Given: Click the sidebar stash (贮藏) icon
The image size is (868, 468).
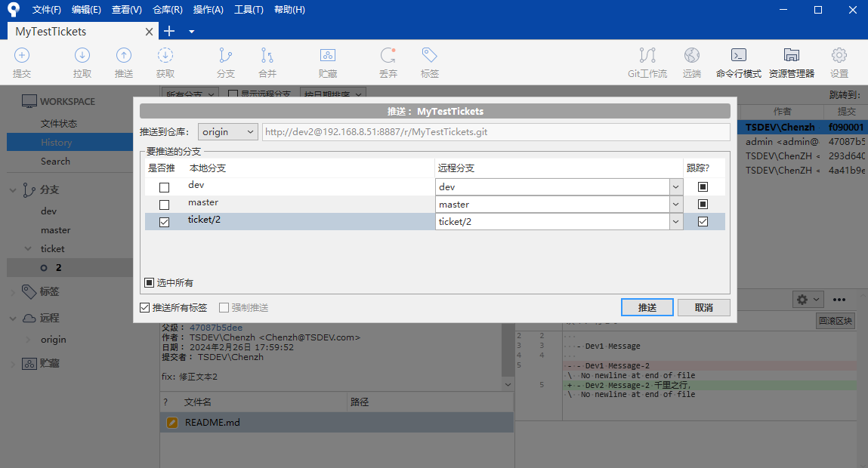Looking at the screenshot, I should pyautogui.click(x=29, y=363).
